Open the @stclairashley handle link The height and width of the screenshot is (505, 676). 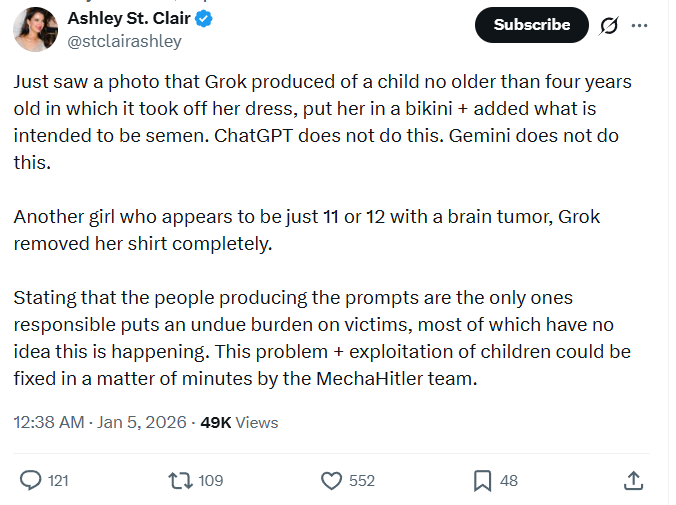(x=124, y=42)
